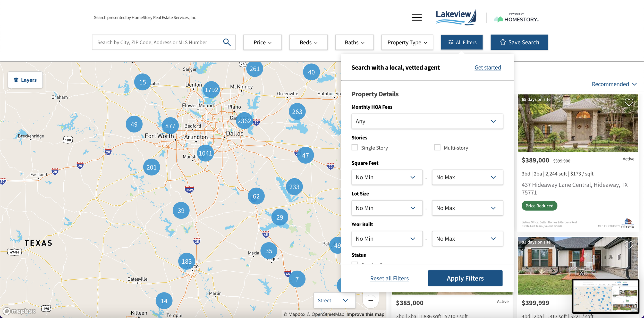
Task: Open the Property Type filter menu
Action: pos(407,42)
